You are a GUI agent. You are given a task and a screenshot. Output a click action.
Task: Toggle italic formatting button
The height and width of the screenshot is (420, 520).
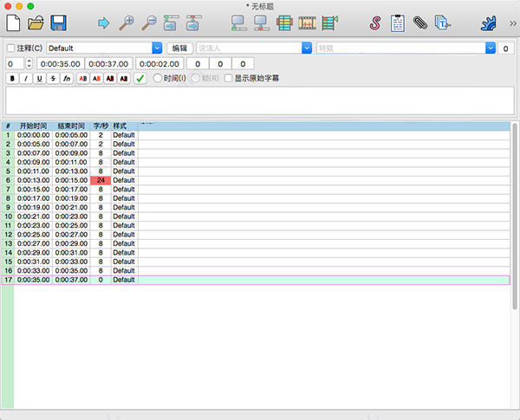26,79
